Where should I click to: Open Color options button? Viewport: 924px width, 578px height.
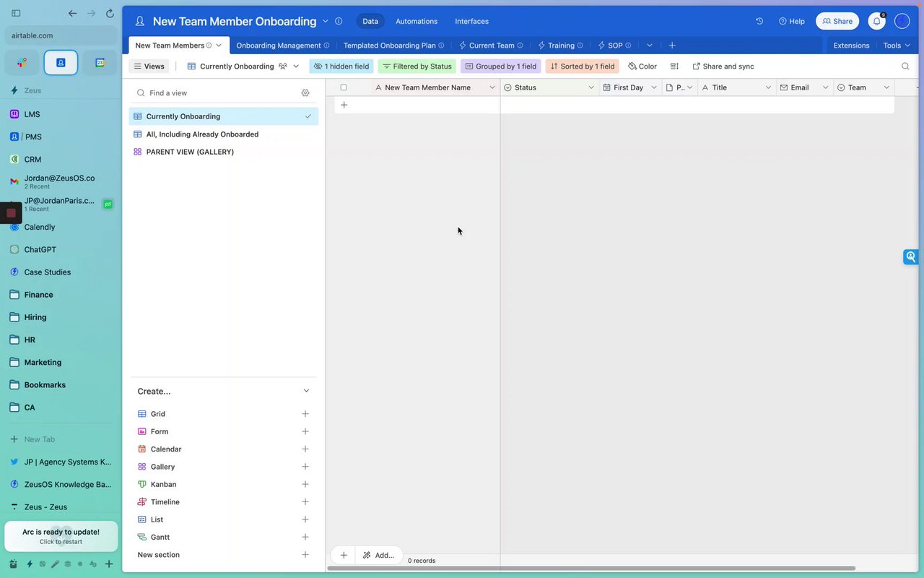coord(642,66)
